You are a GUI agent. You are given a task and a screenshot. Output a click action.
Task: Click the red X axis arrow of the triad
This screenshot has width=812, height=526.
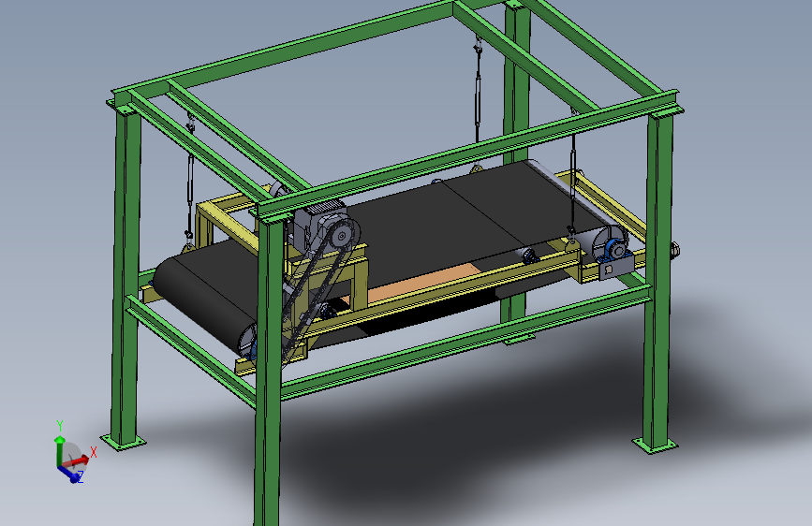(77, 460)
